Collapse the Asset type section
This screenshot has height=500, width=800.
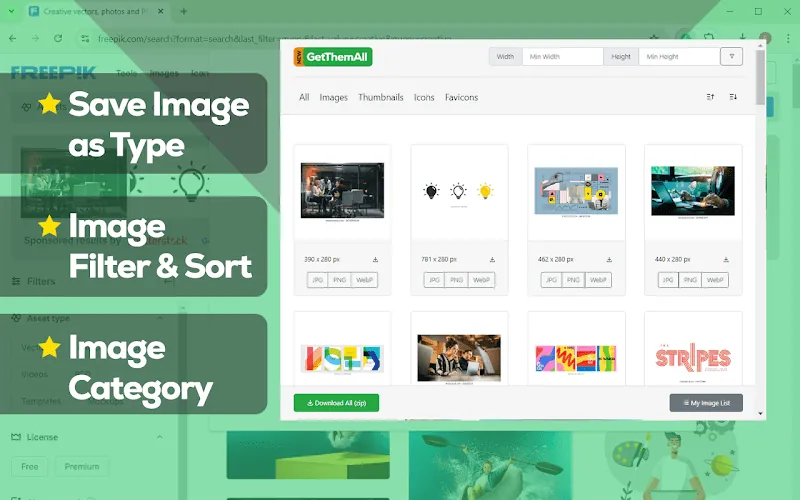tap(160, 318)
